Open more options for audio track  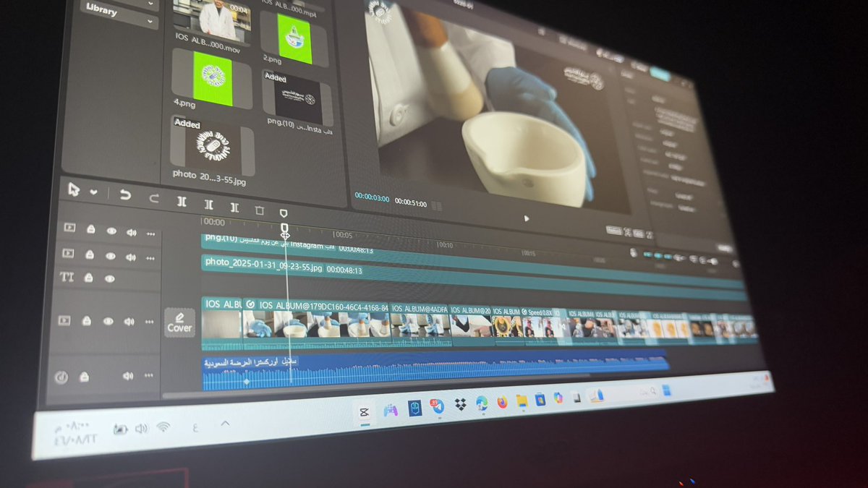(148, 376)
